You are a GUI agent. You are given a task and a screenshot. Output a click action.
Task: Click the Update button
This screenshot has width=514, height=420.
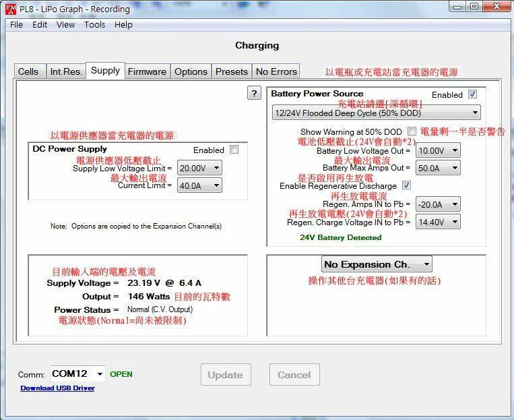tap(226, 374)
